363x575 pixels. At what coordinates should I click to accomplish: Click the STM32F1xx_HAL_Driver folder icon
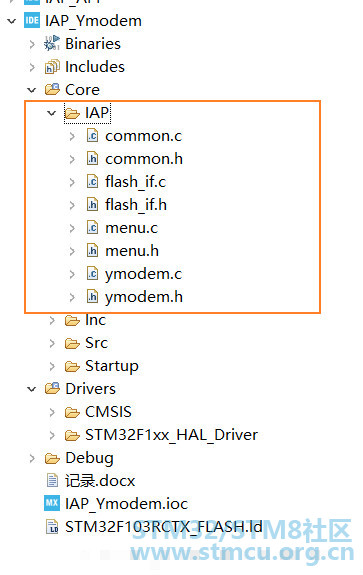tap(72, 435)
